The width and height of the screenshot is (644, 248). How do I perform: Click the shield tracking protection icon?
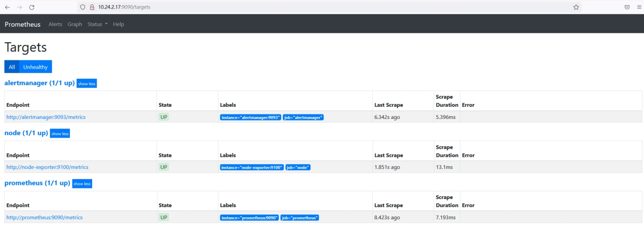point(83,7)
